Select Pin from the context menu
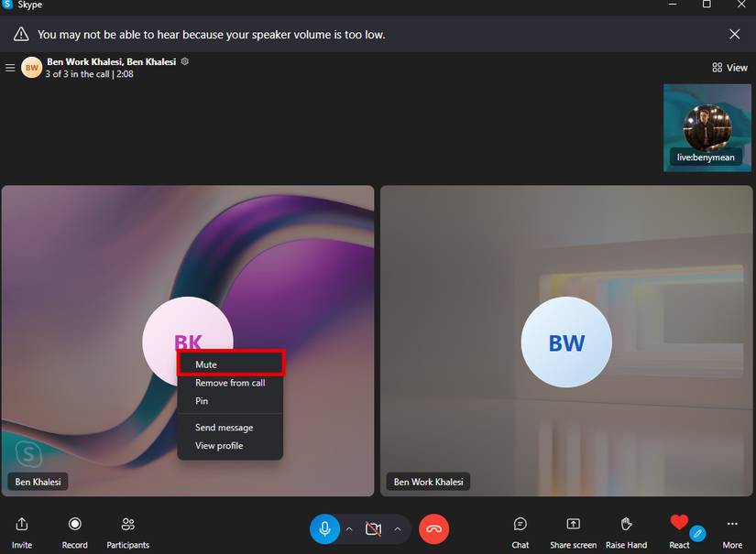Screen dimensions: 756x554 (x=202, y=401)
